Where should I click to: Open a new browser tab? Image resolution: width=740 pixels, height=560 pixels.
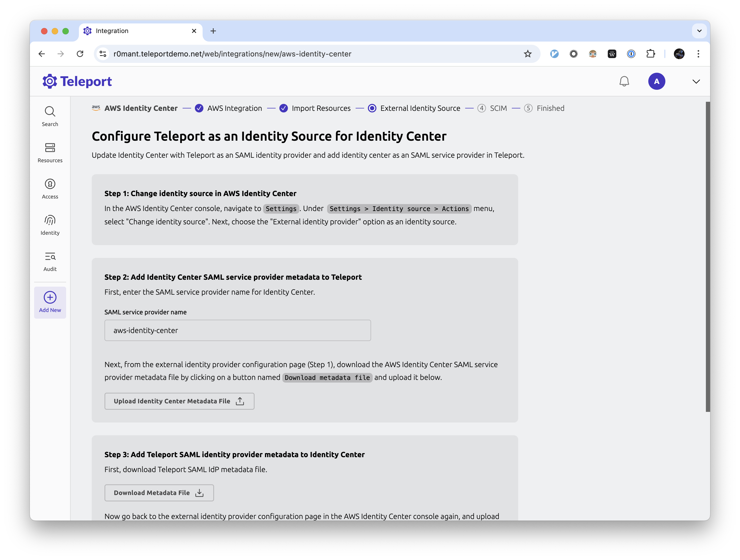coord(214,31)
